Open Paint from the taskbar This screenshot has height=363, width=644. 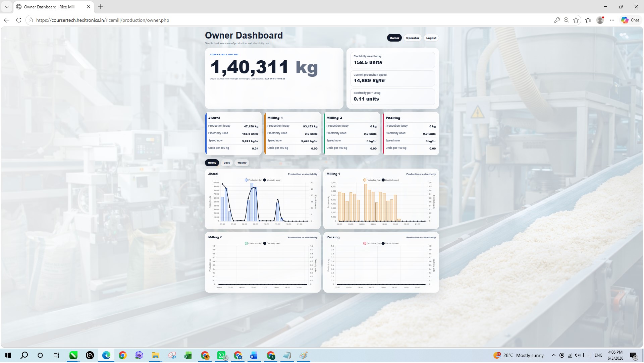click(x=303, y=356)
